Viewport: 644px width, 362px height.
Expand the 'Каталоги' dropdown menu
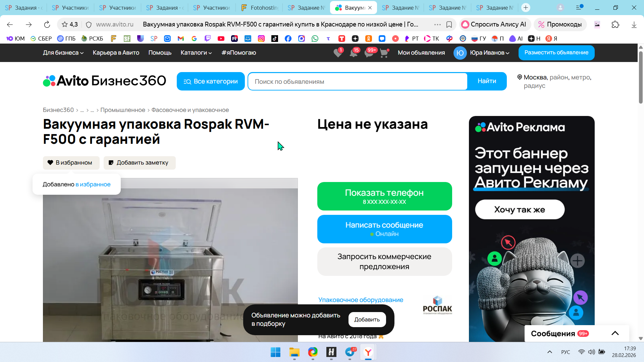tap(196, 53)
